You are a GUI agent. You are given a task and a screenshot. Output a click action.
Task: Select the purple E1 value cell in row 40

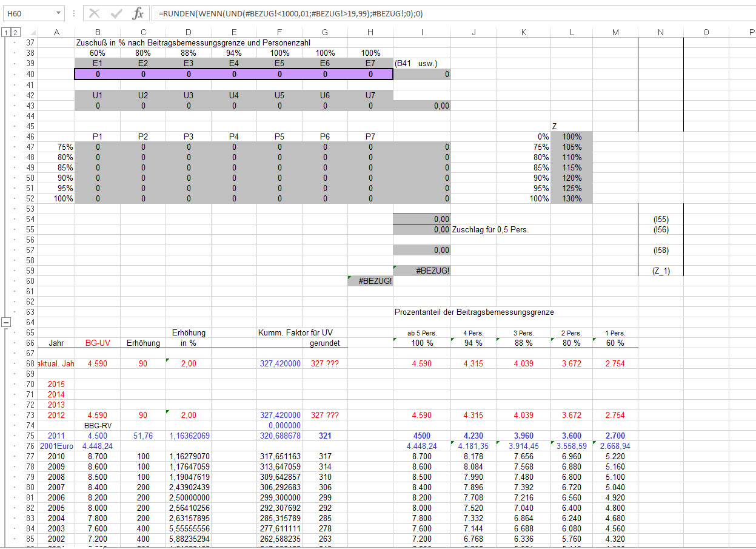coord(98,74)
